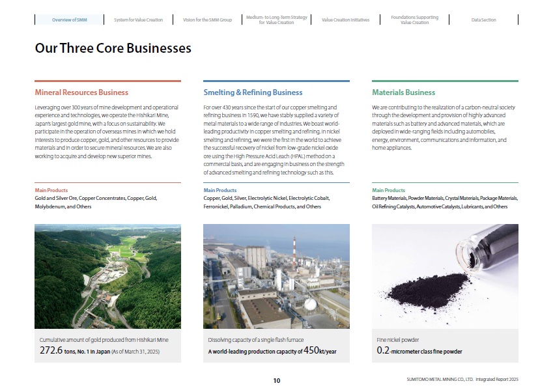
Task: Click the smelting plant factory photo
Action: click(x=276, y=276)
